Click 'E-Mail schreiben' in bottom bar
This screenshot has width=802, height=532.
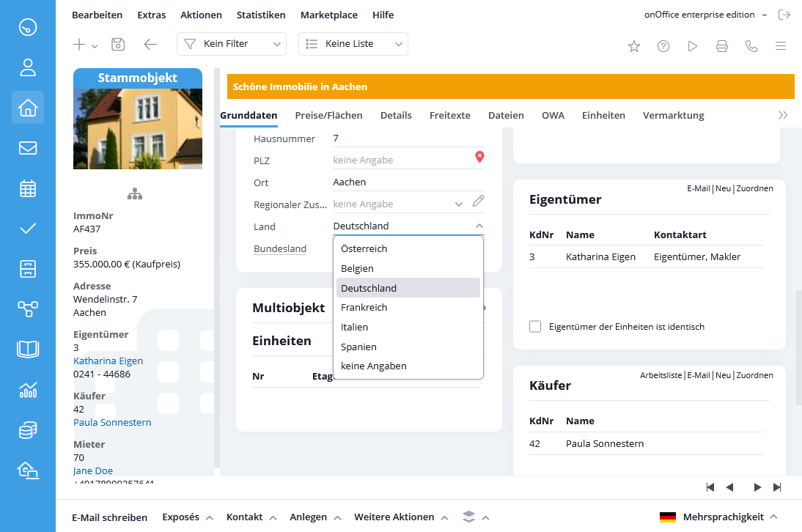point(109,517)
